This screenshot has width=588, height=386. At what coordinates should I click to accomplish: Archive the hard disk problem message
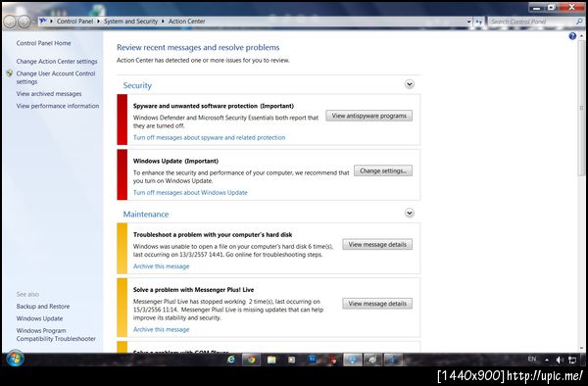click(x=162, y=266)
